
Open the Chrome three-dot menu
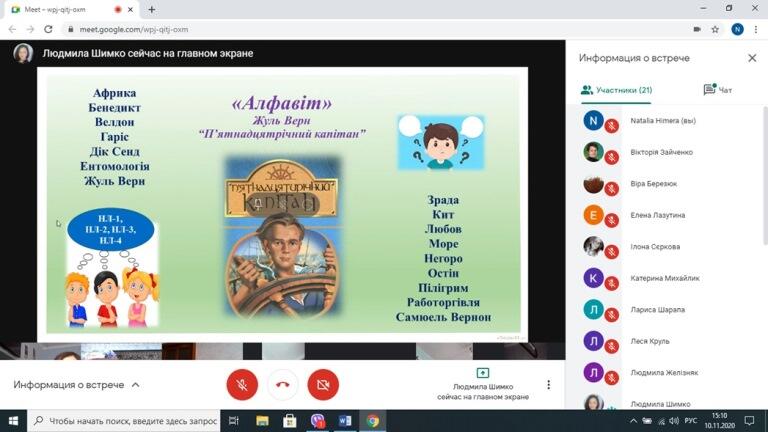tap(756, 29)
